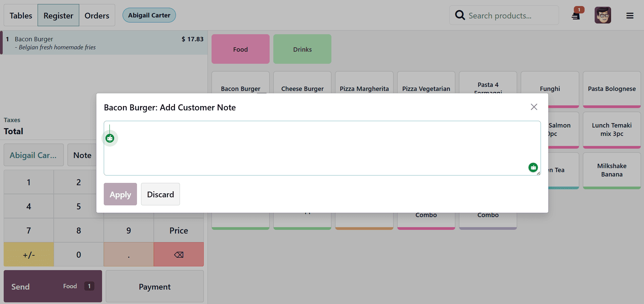The width and height of the screenshot is (644, 304).
Task: Switch to the Tables tab
Action: (x=20, y=15)
